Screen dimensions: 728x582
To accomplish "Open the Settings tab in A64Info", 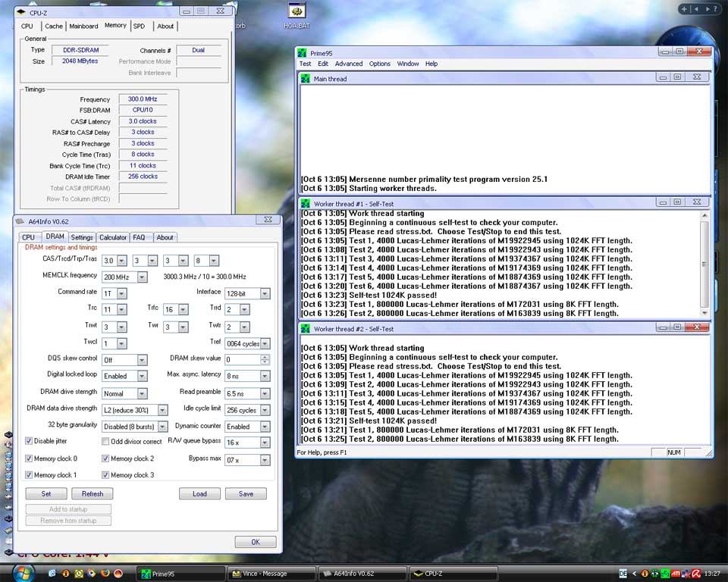I will (x=82, y=237).
